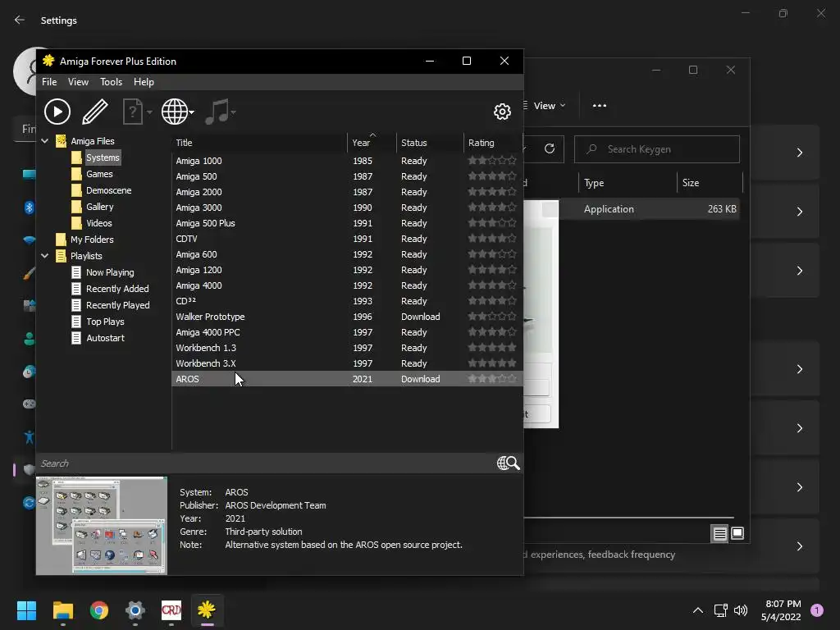Screen dimensions: 840x630
Task: Click the web search globe magnifier icon
Action: pos(509,463)
